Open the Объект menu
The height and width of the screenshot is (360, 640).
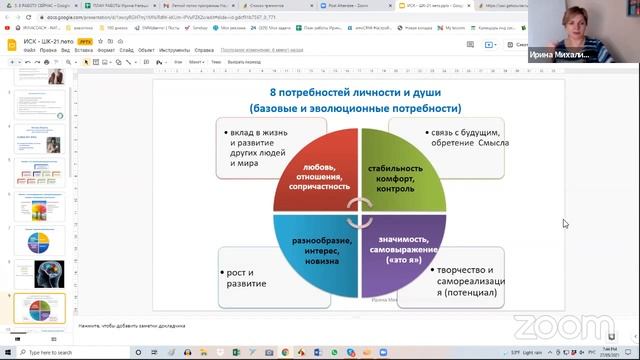[146, 50]
